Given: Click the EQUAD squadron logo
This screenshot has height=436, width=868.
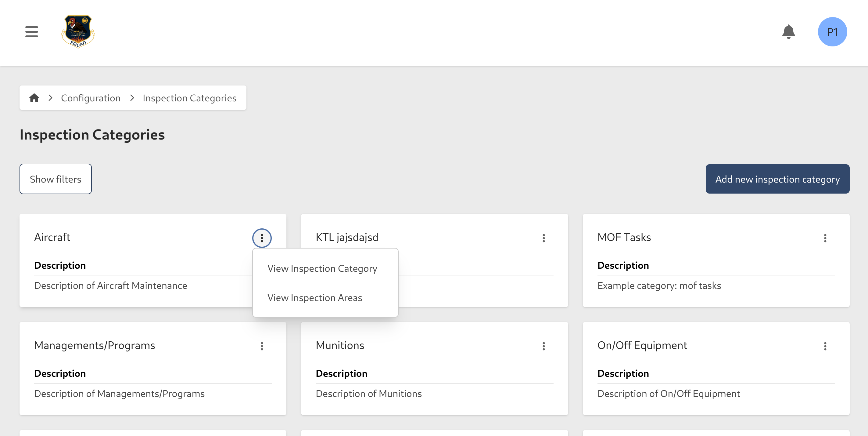Looking at the screenshot, I should [x=78, y=32].
